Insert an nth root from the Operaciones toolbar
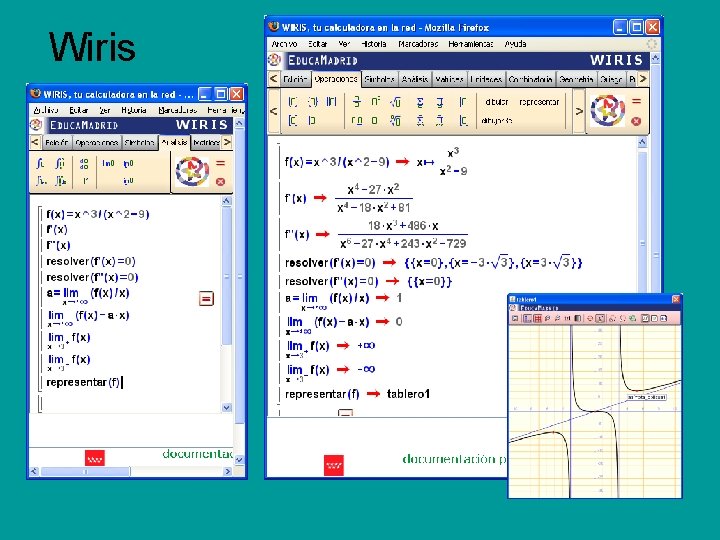Image resolution: width=720 pixels, height=540 pixels. click(395, 120)
